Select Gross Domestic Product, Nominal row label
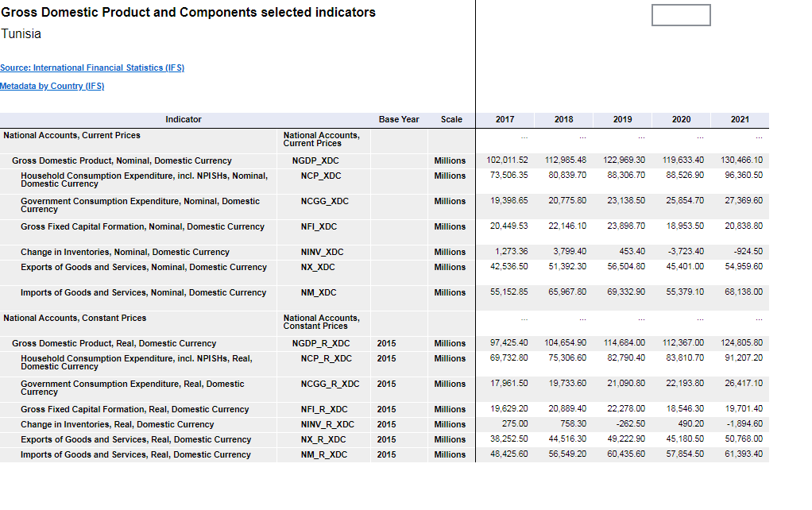This screenshot has width=812, height=510. (122, 160)
